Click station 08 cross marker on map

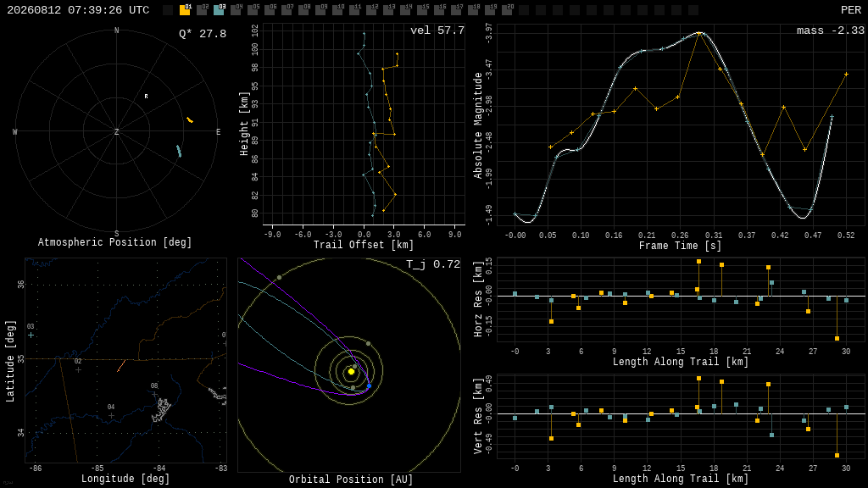[154, 394]
